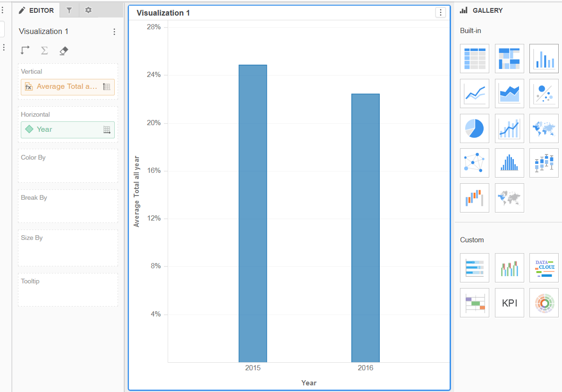Open the kebab menu beside Visualization 1 in Editor
The width and height of the screenshot is (562, 392).
(x=114, y=31)
